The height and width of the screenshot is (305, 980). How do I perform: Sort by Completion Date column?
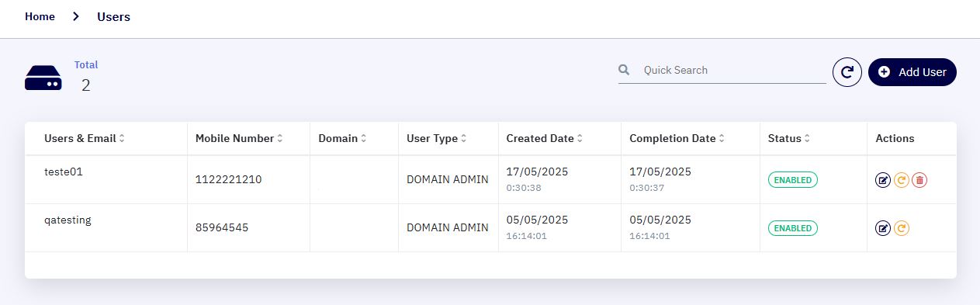coord(677,139)
